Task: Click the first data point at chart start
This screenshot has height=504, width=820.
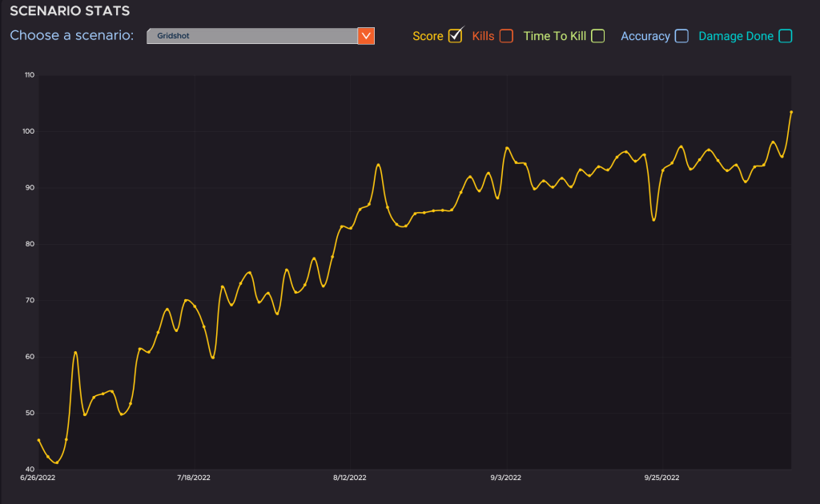Action: pyautogui.click(x=38, y=440)
